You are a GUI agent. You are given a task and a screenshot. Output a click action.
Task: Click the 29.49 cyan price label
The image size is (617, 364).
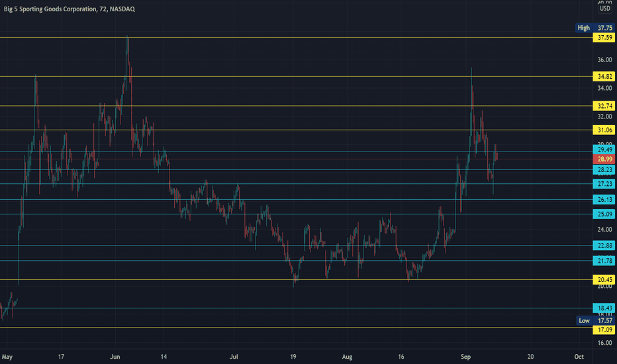point(604,150)
